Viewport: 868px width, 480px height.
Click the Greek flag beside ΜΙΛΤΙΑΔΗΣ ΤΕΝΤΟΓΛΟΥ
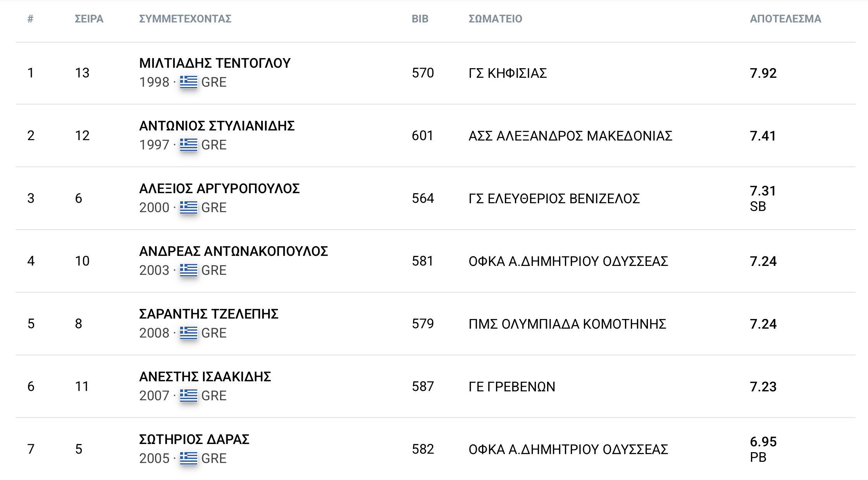click(x=189, y=82)
